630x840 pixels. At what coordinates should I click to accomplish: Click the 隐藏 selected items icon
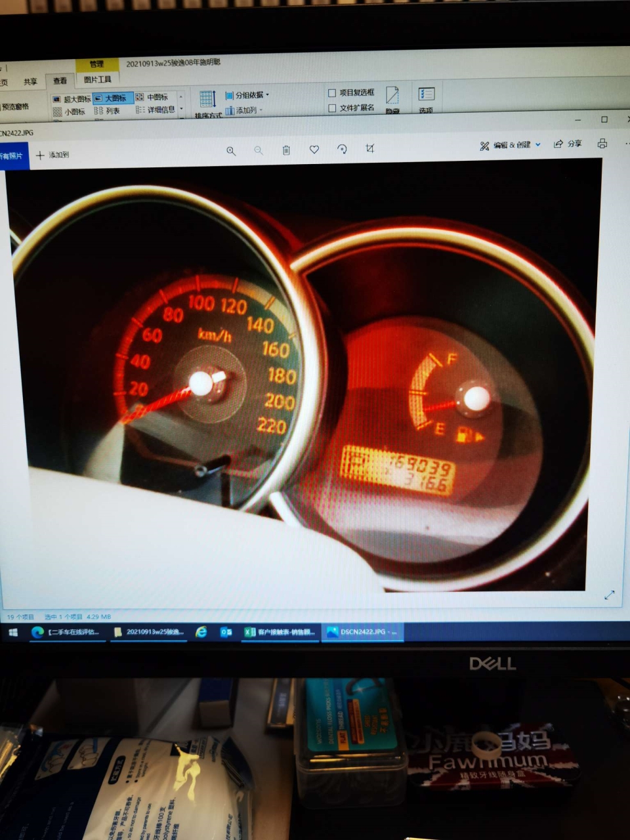(392, 99)
